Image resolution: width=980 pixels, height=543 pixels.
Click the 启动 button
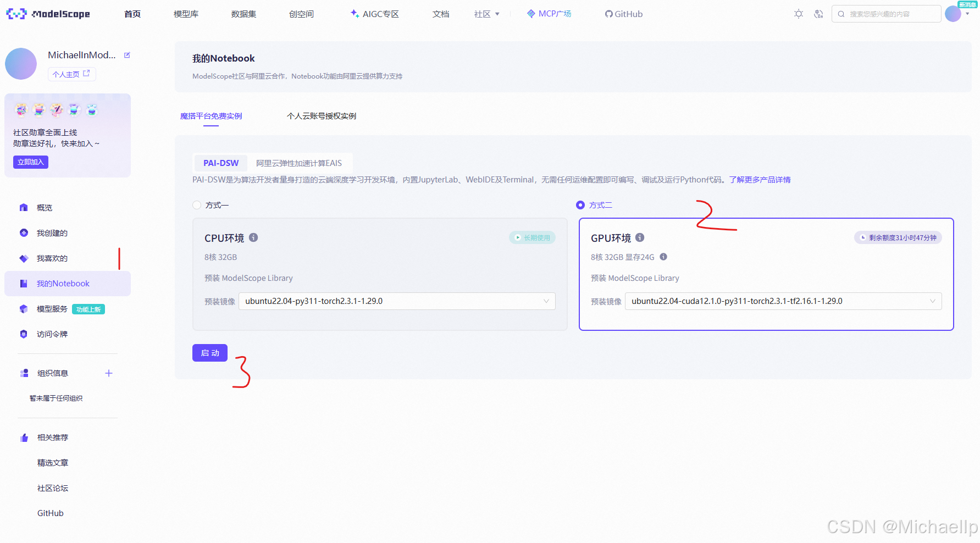[x=210, y=353]
